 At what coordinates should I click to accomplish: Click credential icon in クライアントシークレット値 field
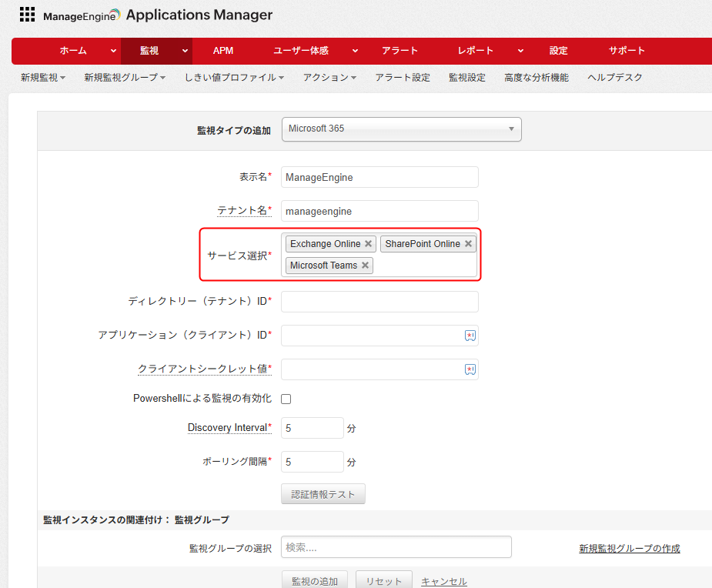[470, 369]
